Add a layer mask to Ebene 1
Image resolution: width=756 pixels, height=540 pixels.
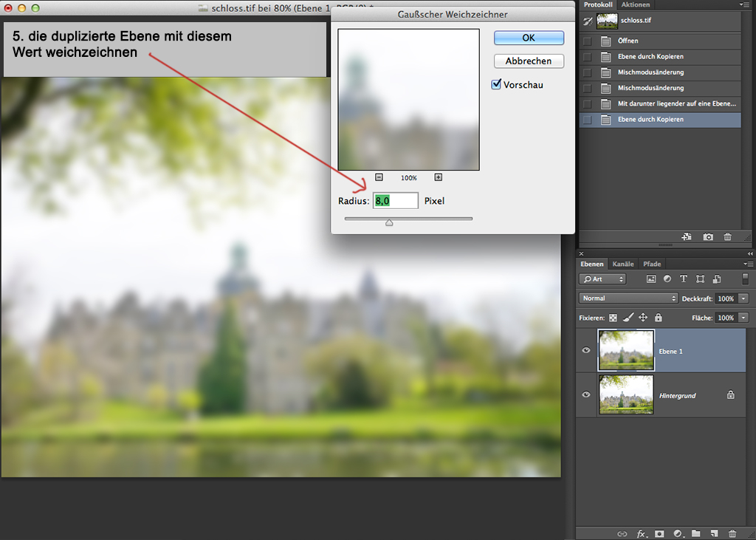click(659, 533)
